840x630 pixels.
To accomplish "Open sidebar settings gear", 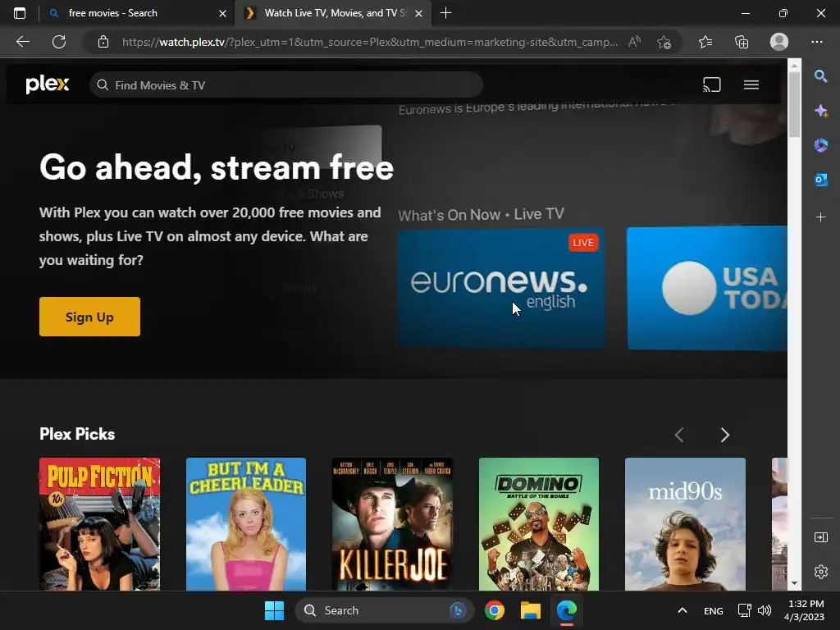I will pos(820,572).
